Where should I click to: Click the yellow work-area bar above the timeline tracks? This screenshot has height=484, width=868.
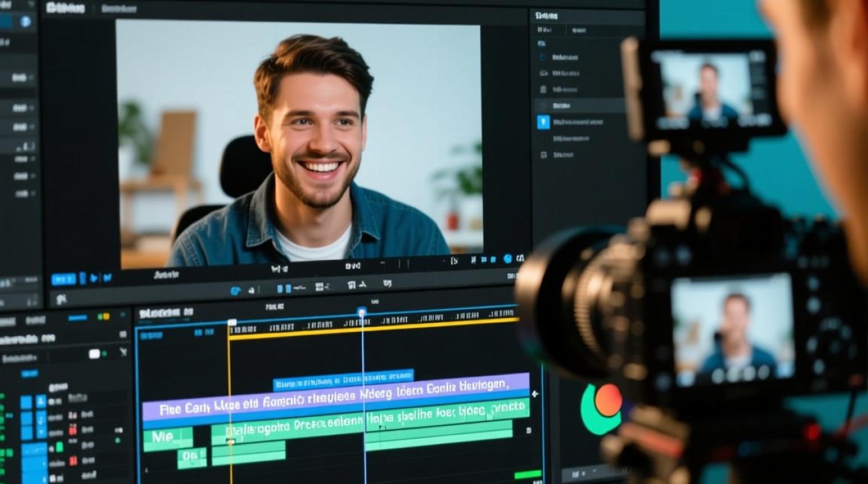pyautogui.click(x=375, y=330)
